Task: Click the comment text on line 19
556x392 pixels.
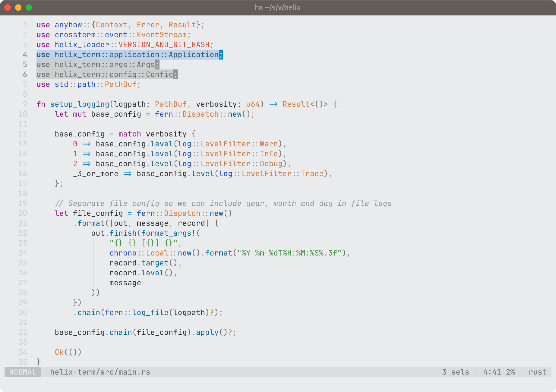Action: pos(223,204)
